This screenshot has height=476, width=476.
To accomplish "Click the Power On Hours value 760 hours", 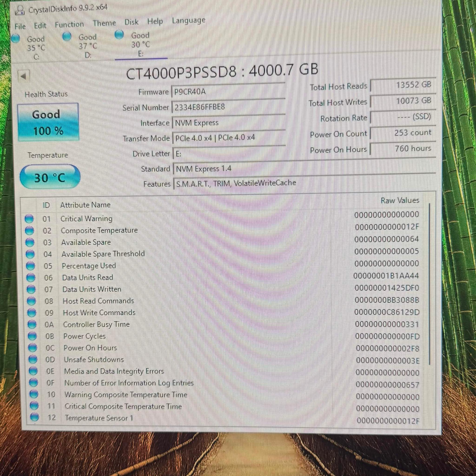I will 403,149.
